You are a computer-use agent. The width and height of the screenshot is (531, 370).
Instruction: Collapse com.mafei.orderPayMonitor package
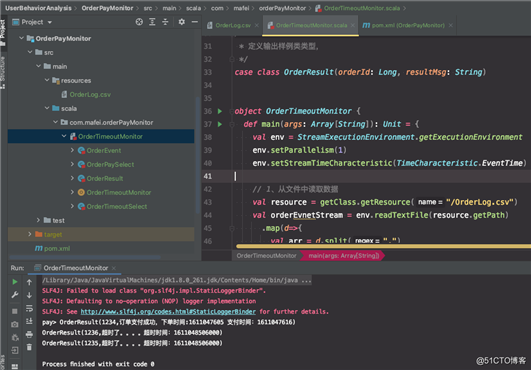click(x=55, y=122)
